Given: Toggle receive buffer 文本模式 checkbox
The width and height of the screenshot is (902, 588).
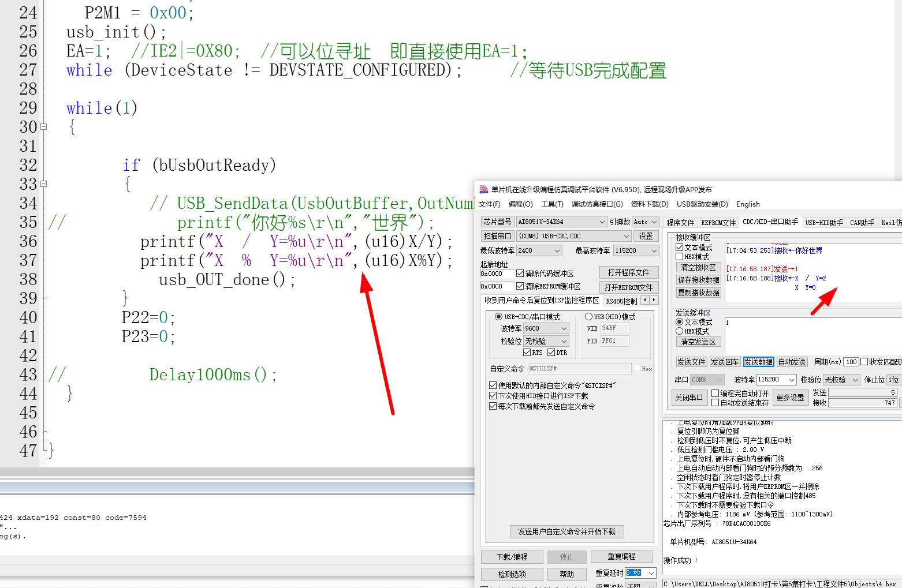Looking at the screenshot, I should pyautogui.click(x=680, y=248).
